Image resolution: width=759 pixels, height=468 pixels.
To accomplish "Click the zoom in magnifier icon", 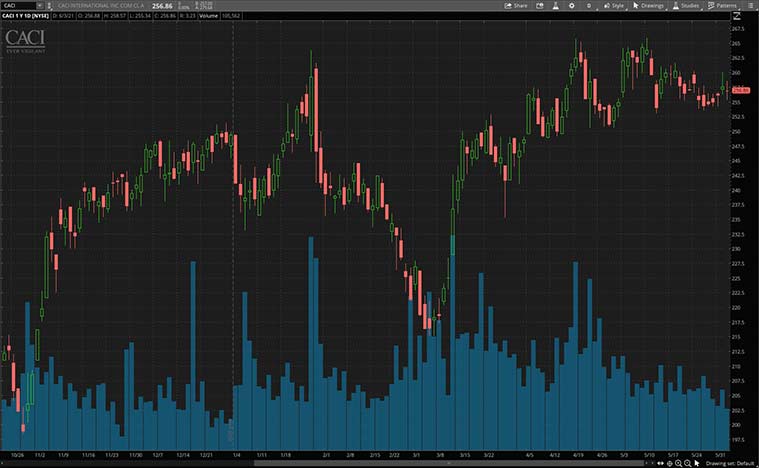I will [677, 463].
